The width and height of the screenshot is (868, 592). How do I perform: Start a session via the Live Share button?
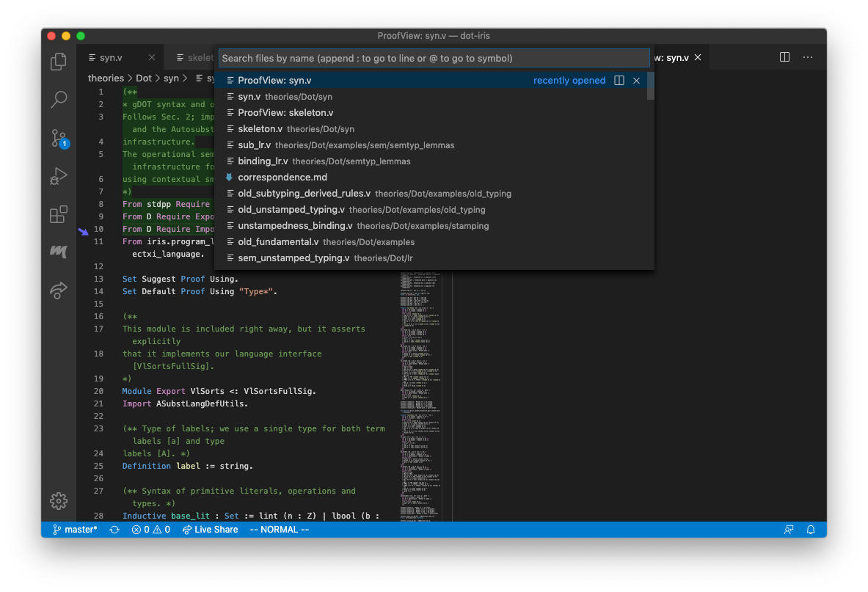tap(211, 529)
